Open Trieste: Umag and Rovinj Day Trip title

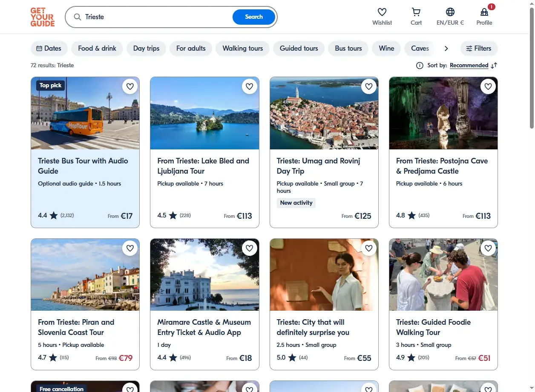(319, 166)
